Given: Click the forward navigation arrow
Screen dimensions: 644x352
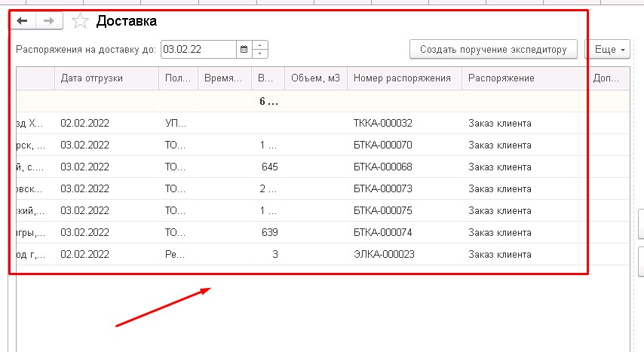Looking at the screenshot, I should 48,21.
